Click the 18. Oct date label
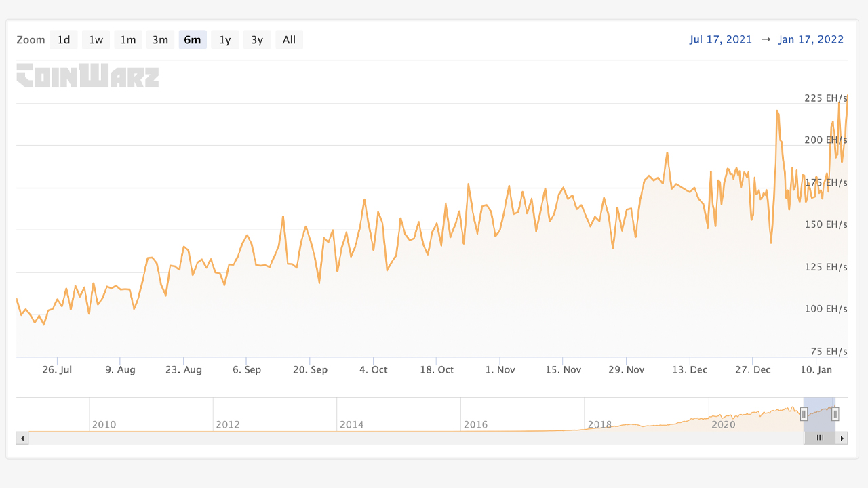Viewport: 868px width, 488px height. coord(437,370)
